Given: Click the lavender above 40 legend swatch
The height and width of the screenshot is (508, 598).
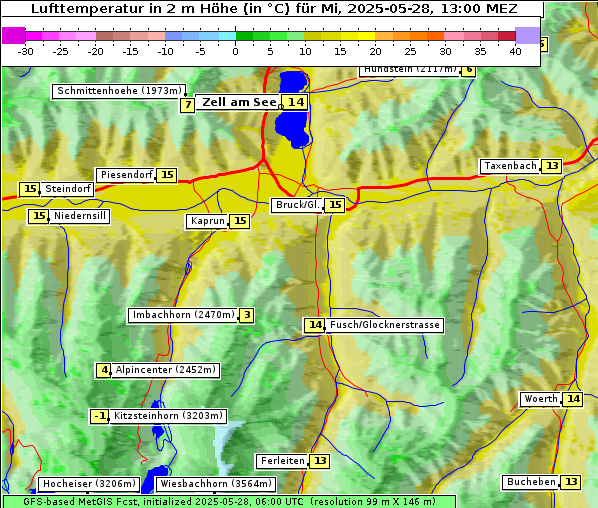Looking at the screenshot, I should pyautogui.click(x=527, y=35).
